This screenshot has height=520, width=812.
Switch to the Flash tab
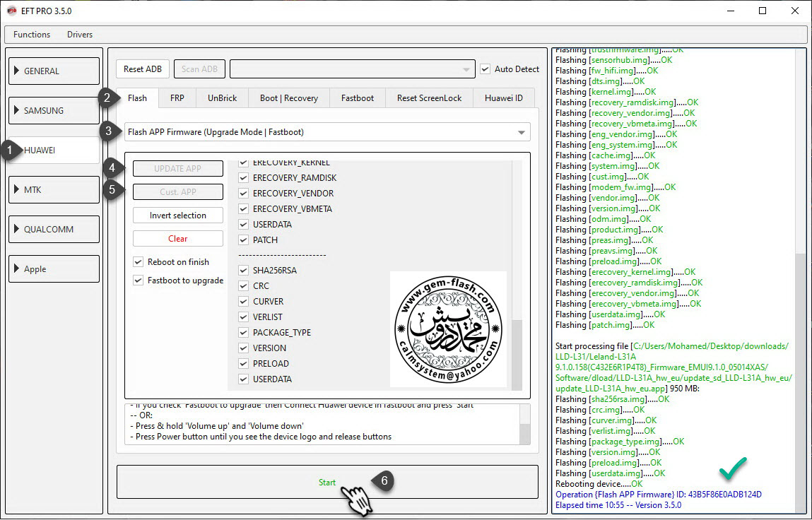click(137, 98)
